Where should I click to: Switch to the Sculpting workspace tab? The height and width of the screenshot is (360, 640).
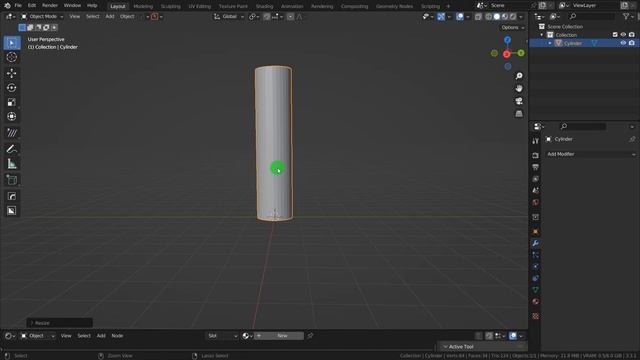171,6
